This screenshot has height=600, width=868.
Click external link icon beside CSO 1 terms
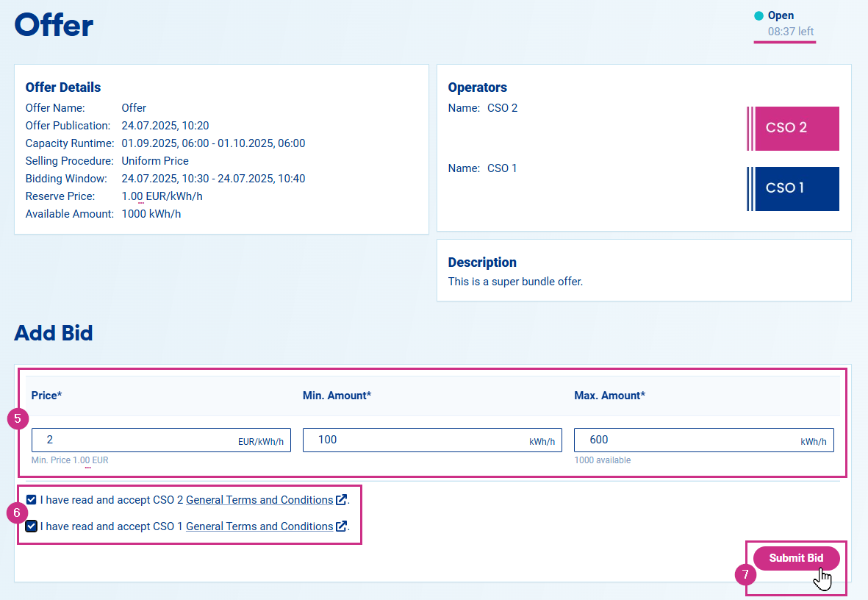[341, 526]
